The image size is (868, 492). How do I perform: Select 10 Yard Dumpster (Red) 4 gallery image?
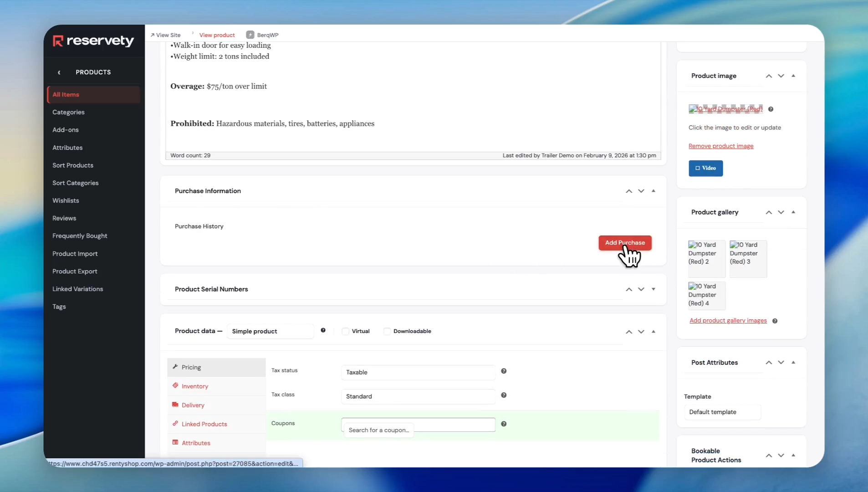coord(706,295)
